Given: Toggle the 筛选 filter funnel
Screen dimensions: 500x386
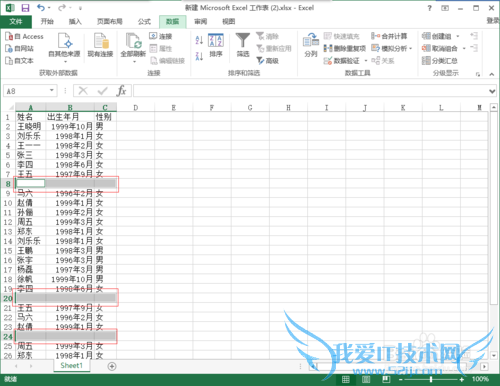Looking at the screenshot, I should tap(243, 45).
